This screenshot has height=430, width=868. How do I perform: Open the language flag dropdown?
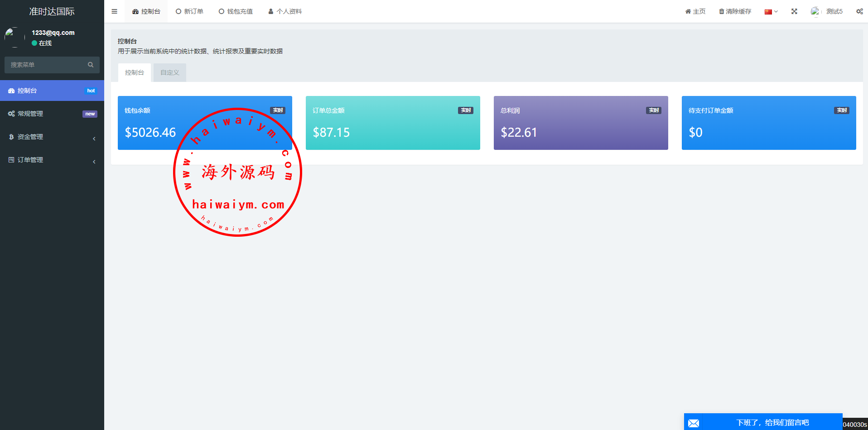coord(771,11)
